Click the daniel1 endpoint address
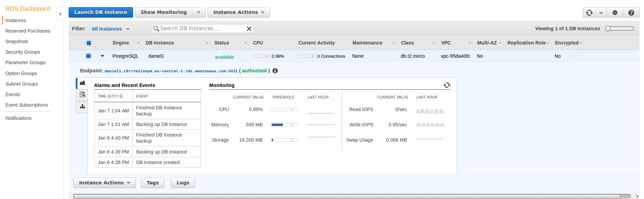644x199 pixels. 171,71
